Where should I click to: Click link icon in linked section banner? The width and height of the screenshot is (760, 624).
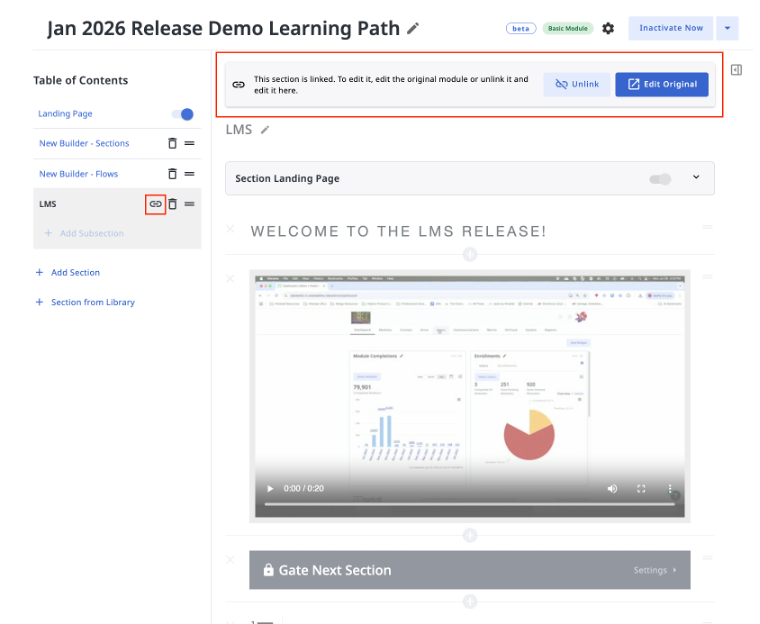[238, 85]
